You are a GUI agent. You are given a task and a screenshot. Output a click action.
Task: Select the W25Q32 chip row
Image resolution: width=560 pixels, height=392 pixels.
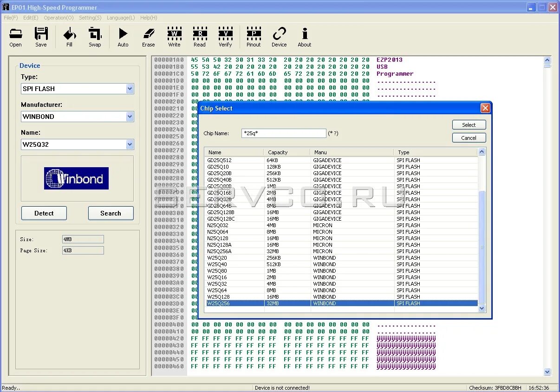342,284
